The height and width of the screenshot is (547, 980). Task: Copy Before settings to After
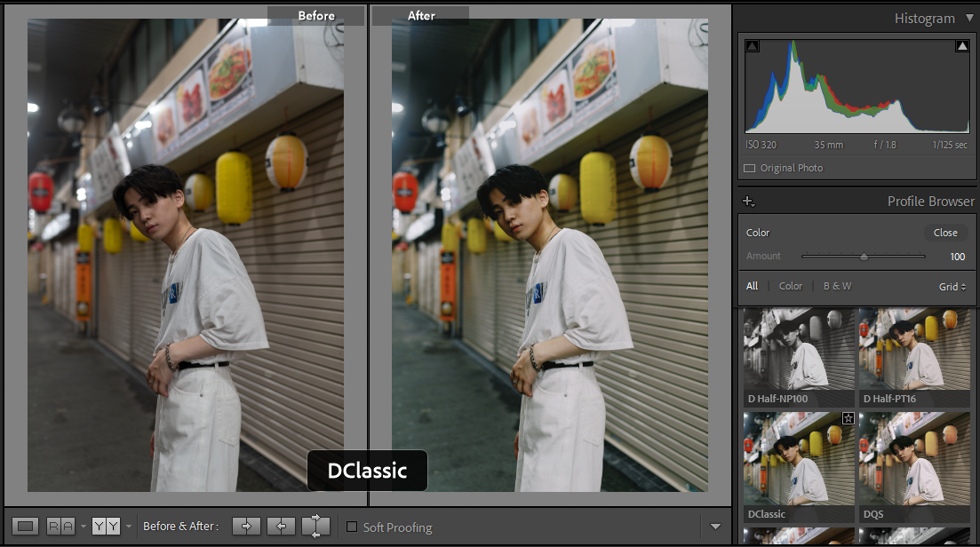246,527
